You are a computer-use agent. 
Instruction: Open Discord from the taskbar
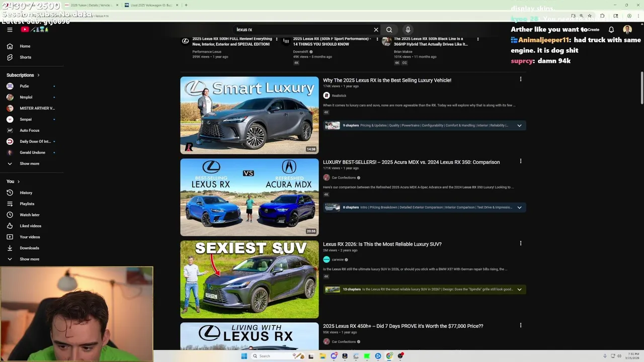[334, 356]
